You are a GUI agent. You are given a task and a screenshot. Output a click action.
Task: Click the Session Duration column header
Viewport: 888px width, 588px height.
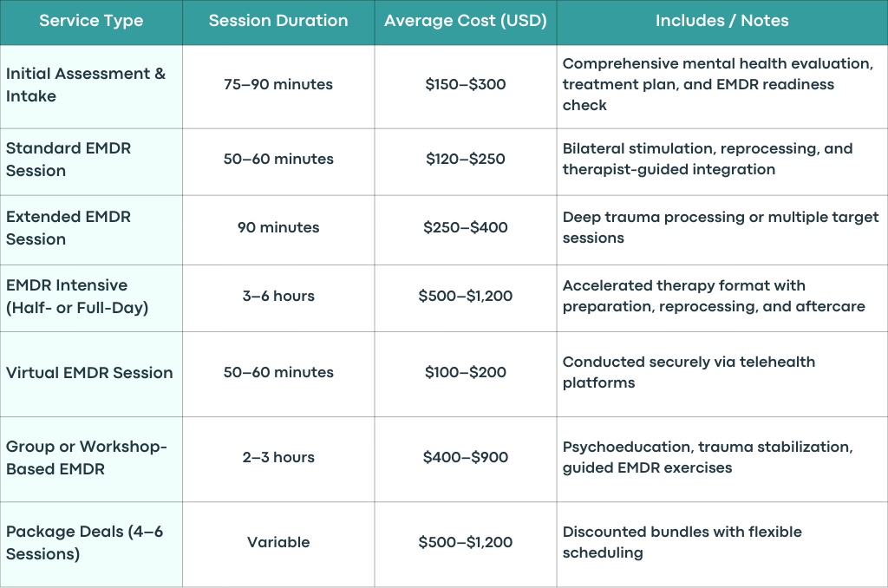(278, 21)
